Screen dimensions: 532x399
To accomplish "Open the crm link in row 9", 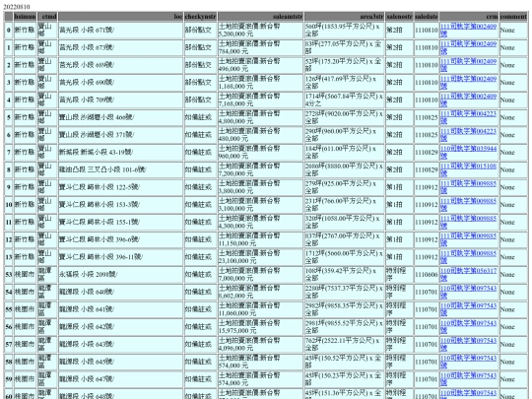I will click(x=468, y=187).
